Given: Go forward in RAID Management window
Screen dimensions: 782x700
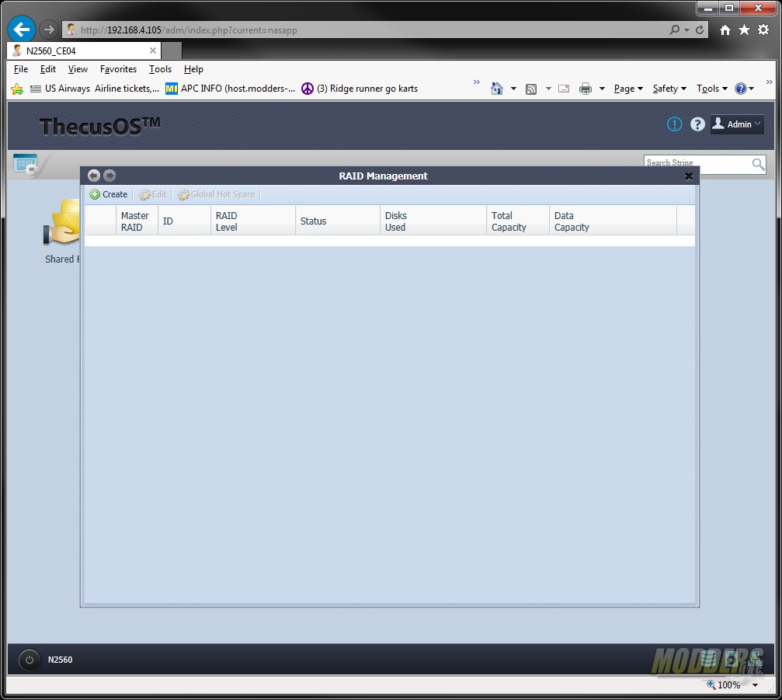Looking at the screenshot, I should (x=109, y=176).
